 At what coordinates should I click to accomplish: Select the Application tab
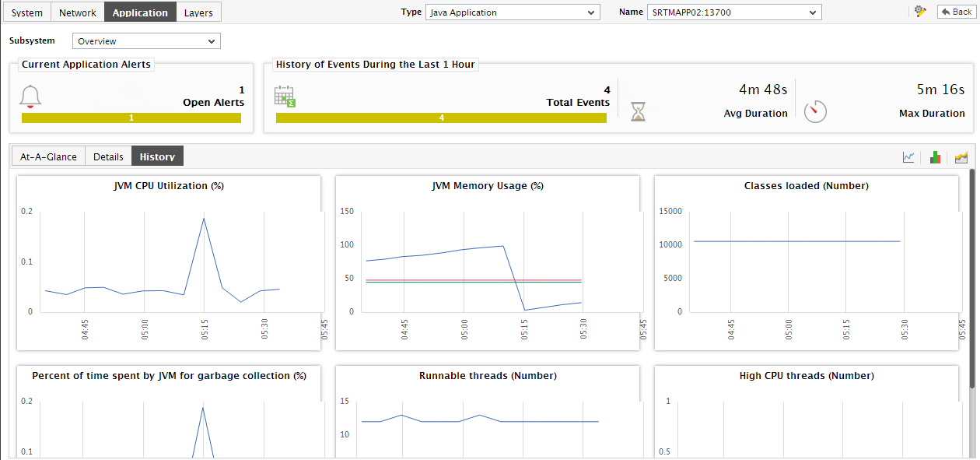[x=140, y=12]
